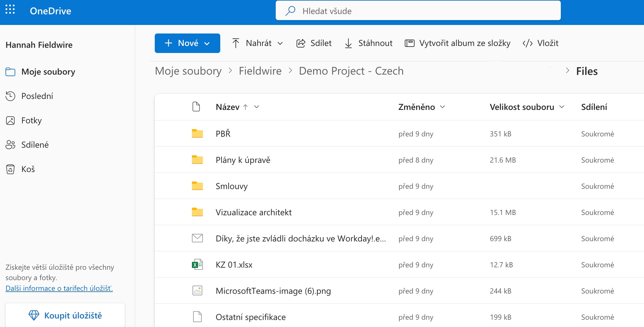The image size is (644, 327).
Task: Open the Další informace o tarifech úložišť link
Action: tap(59, 288)
